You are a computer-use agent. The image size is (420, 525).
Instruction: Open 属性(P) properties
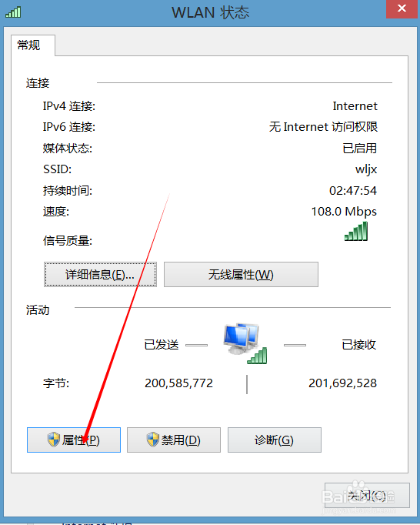74,440
